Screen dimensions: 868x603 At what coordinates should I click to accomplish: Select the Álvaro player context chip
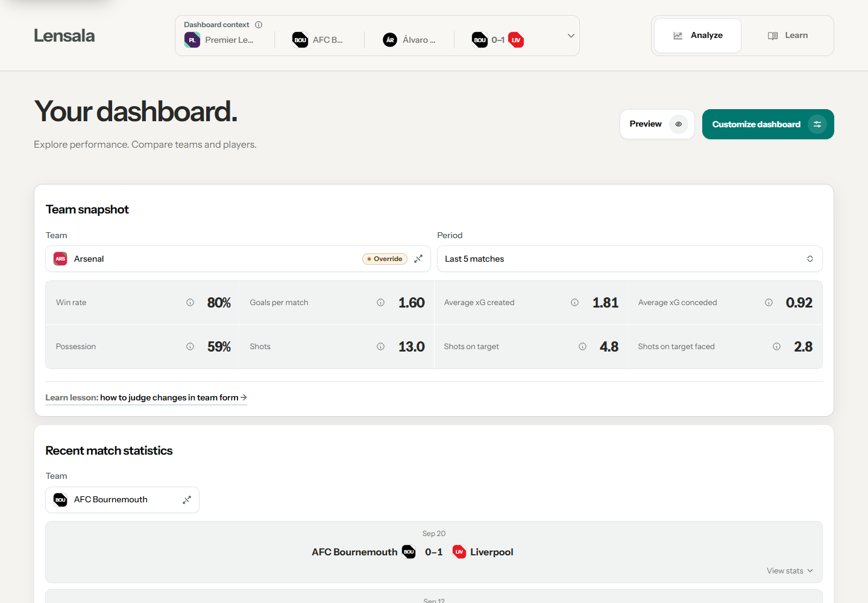coord(409,40)
